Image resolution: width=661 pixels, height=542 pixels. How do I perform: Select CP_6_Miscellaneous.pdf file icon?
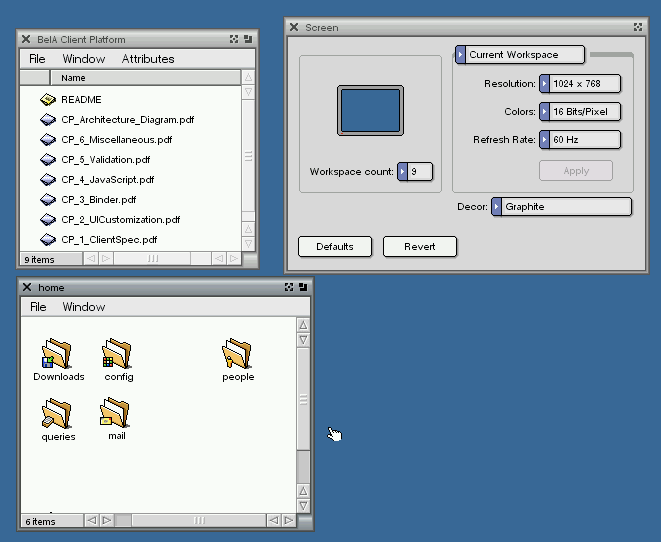(48, 140)
